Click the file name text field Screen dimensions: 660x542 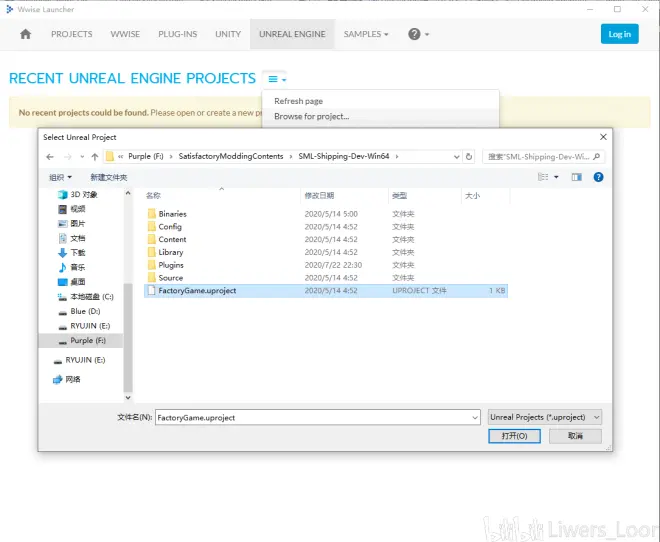pos(313,417)
